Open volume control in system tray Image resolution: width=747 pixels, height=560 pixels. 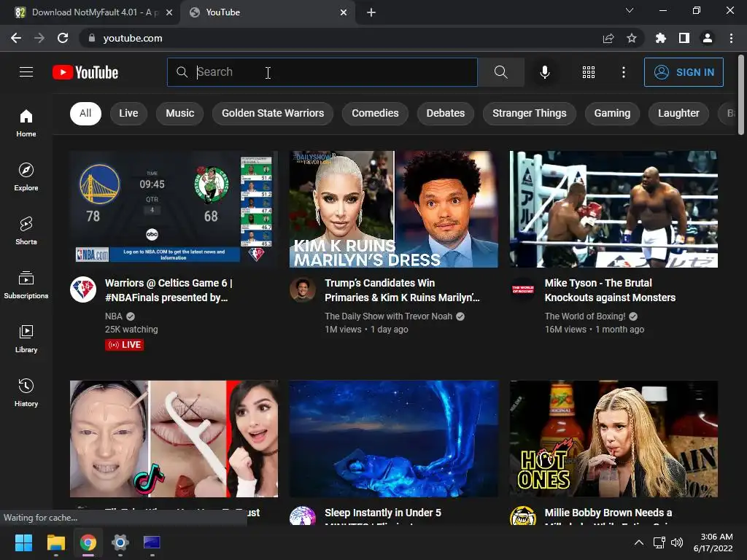tap(677, 542)
